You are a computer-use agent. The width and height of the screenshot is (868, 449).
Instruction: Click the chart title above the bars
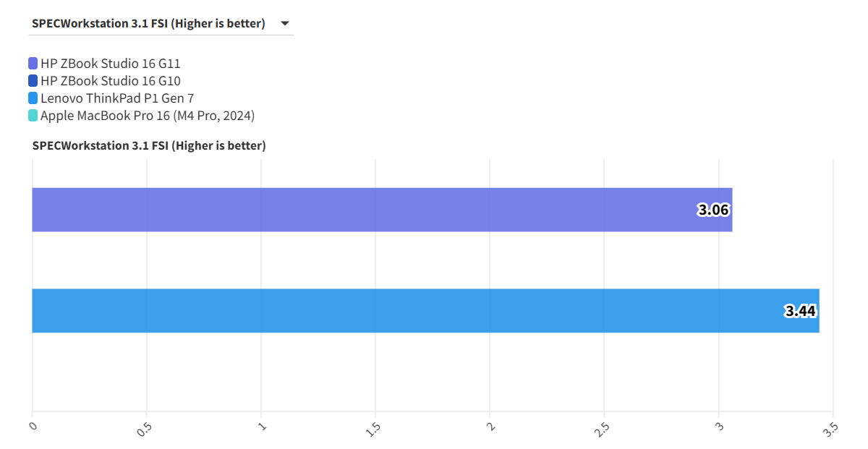149,146
